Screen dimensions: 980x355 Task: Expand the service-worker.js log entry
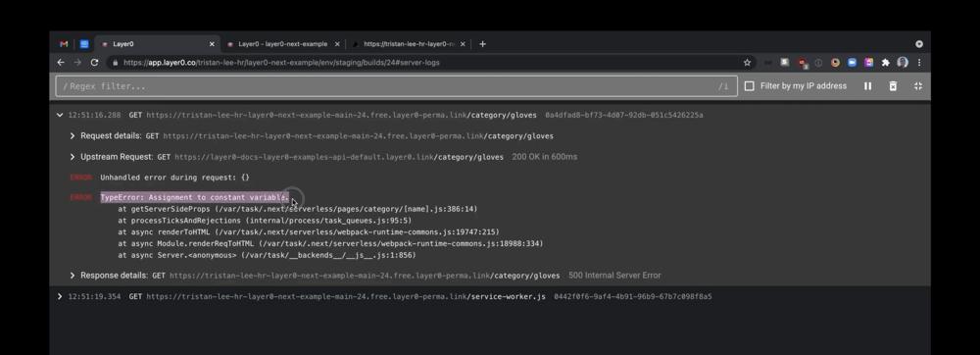coord(60,296)
